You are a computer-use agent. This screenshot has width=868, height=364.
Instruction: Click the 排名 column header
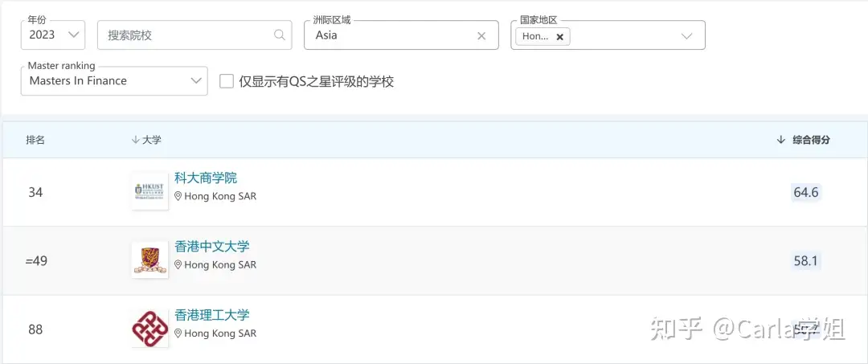click(x=35, y=140)
